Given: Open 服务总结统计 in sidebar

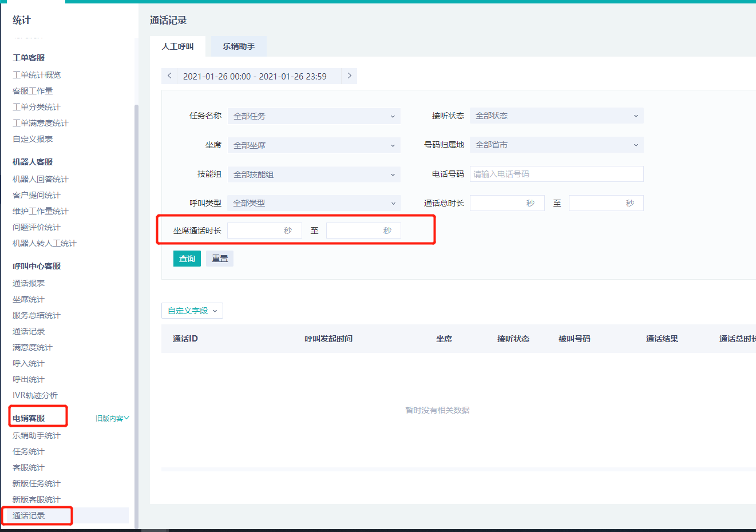Looking at the screenshot, I should click(37, 315).
